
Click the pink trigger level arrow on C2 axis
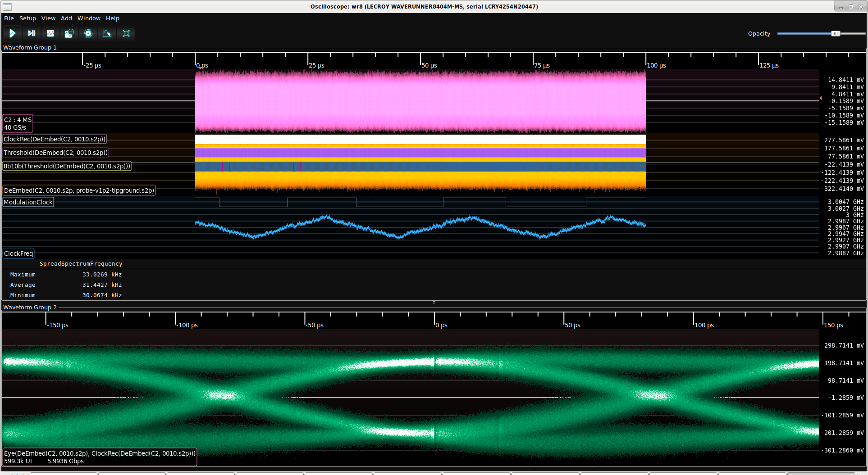[820, 98]
